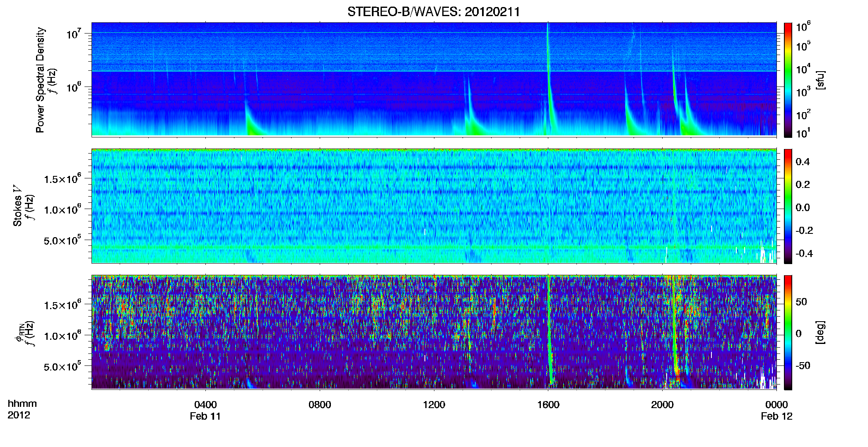This screenshot has height=447, width=868.
Task: Click the [sfu] colorbar unit label
Action: tap(820, 80)
